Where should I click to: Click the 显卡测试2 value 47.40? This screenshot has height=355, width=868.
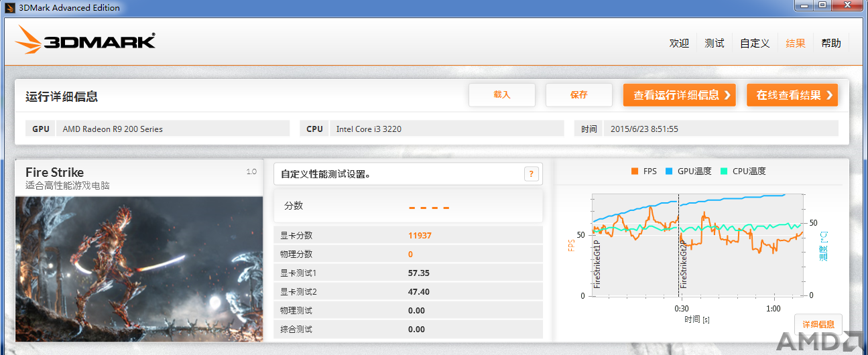click(419, 292)
